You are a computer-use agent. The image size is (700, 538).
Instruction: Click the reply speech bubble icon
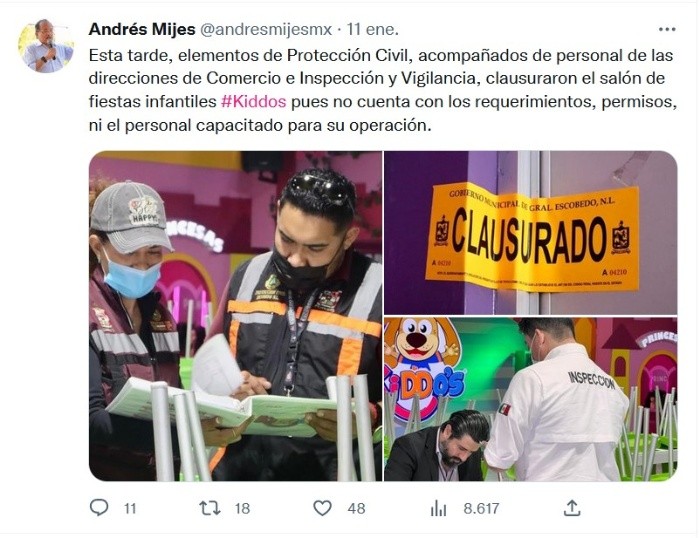tap(99, 508)
